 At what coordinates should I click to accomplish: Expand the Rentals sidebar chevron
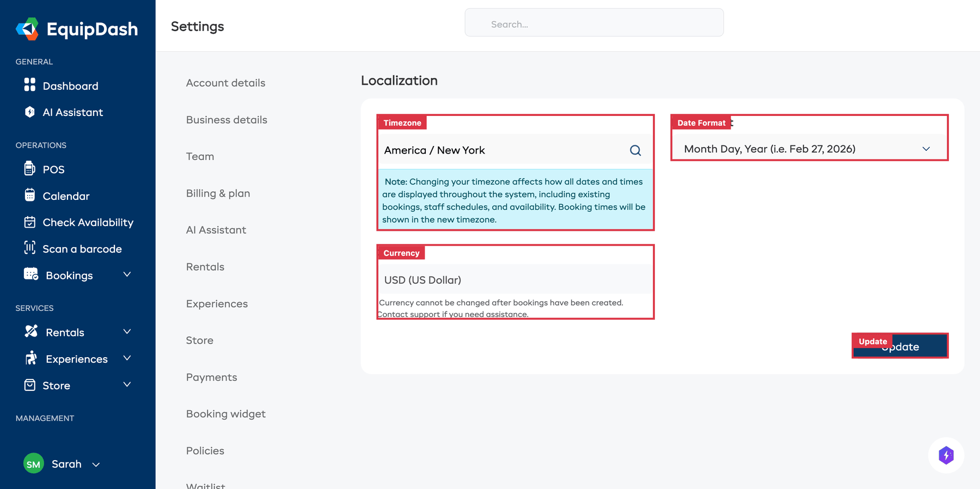point(127,332)
